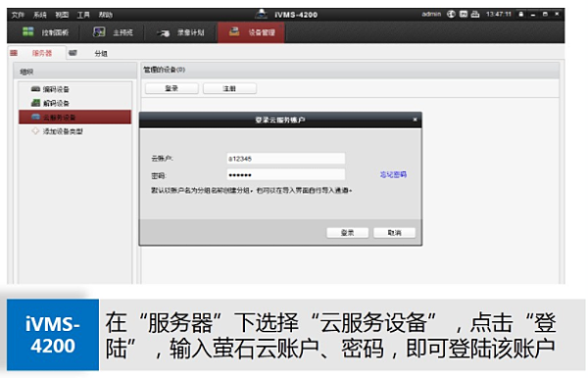The image size is (588, 378).
Task: Switch to the 控制面板 tab
Action: click(x=46, y=32)
